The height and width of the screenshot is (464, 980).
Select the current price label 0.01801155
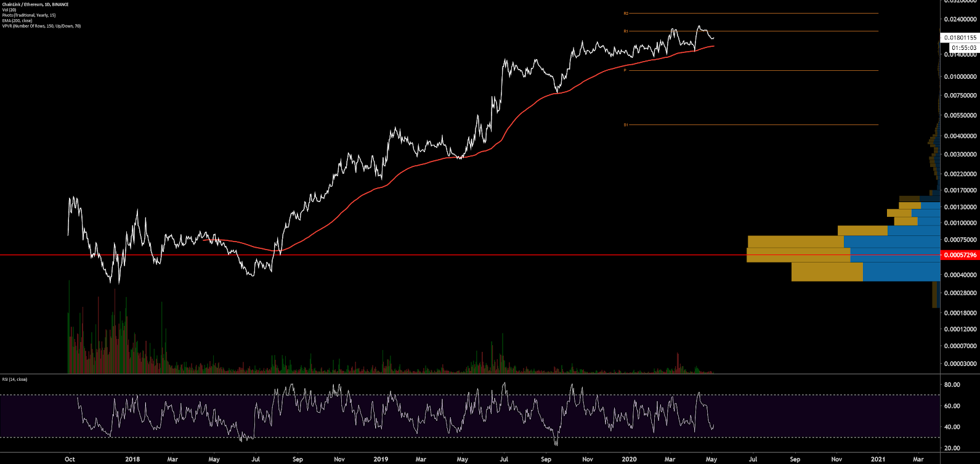pyautogui.click(x=960, y=38)
